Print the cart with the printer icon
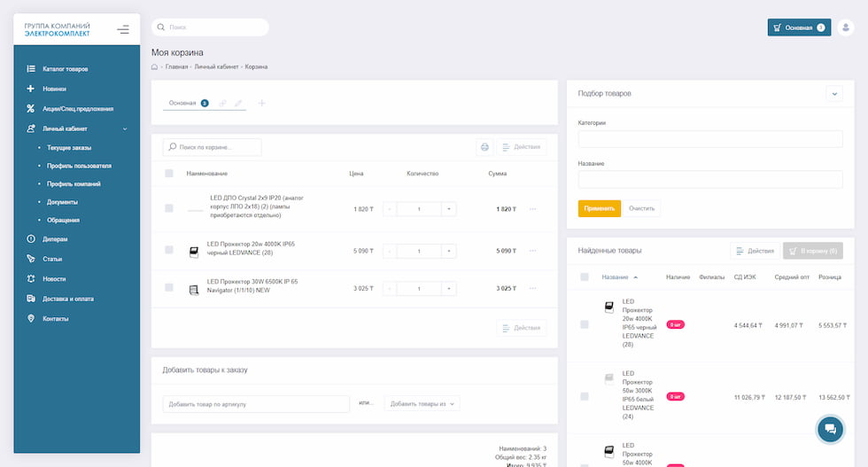The width and height of the screenshot is (868, 467). [484, 147]
